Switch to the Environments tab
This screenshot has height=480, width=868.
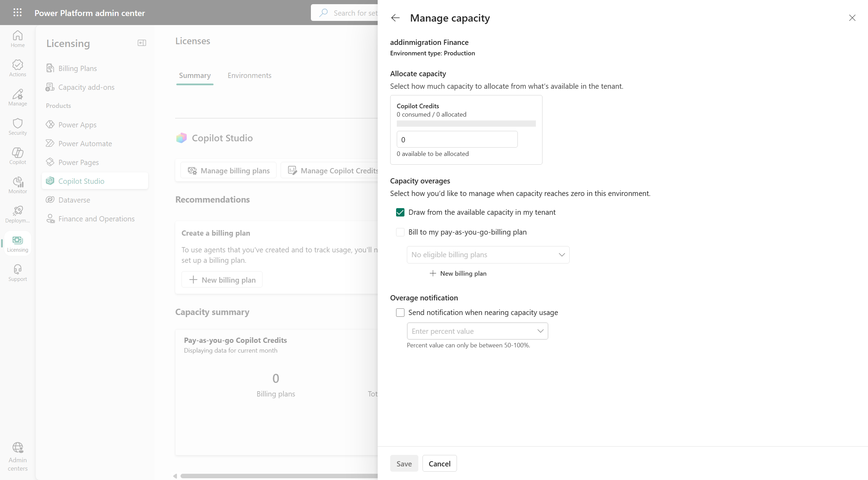click(249, 76)
